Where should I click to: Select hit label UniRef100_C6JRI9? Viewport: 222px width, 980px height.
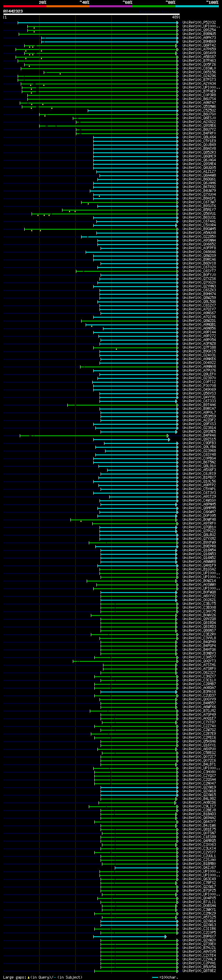199,473
